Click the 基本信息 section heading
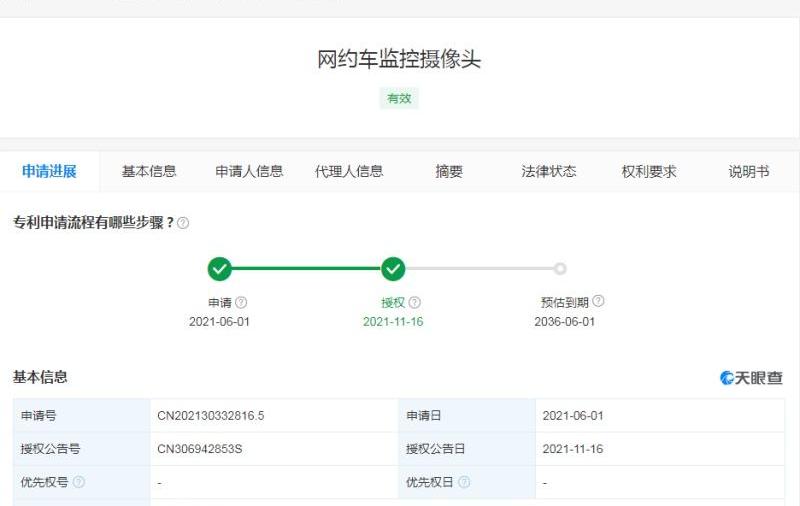 click(40, 377)
